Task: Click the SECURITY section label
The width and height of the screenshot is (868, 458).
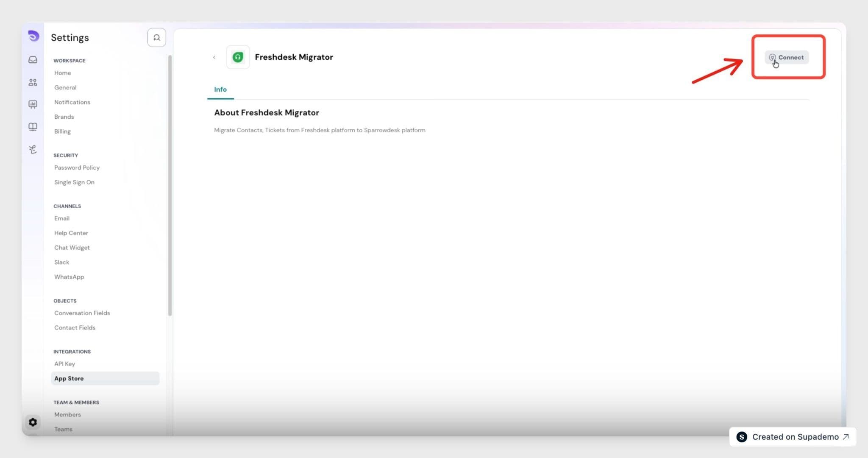Action: 66,155
